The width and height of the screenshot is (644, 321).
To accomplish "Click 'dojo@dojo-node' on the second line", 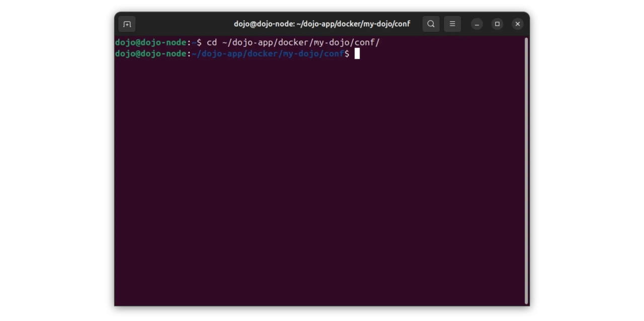I will point(150,54).
